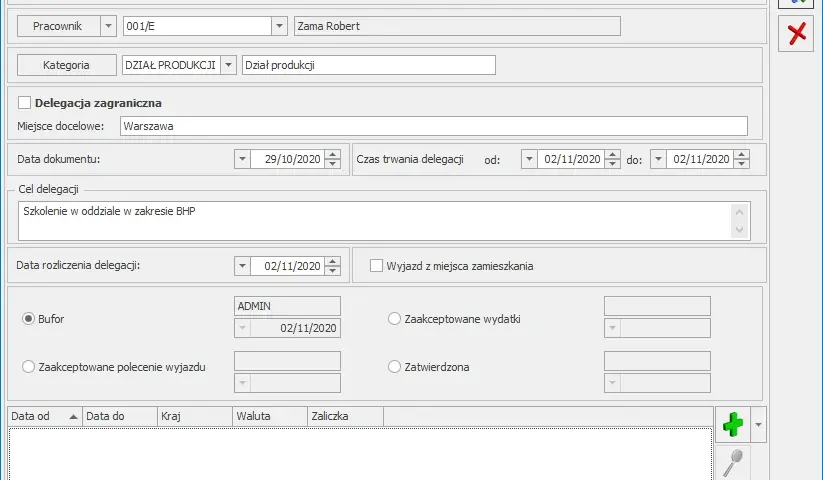This screenshot has width=823, height=480.
Task: Click the 'od' date field 02/11/2020
Action: coord(571,159)
